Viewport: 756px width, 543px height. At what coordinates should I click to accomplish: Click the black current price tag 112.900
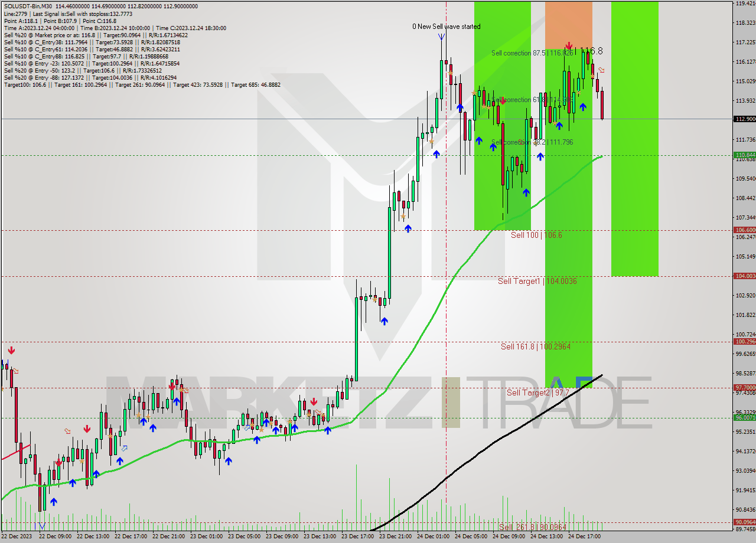pyautogui.click(x=744, y=119)
